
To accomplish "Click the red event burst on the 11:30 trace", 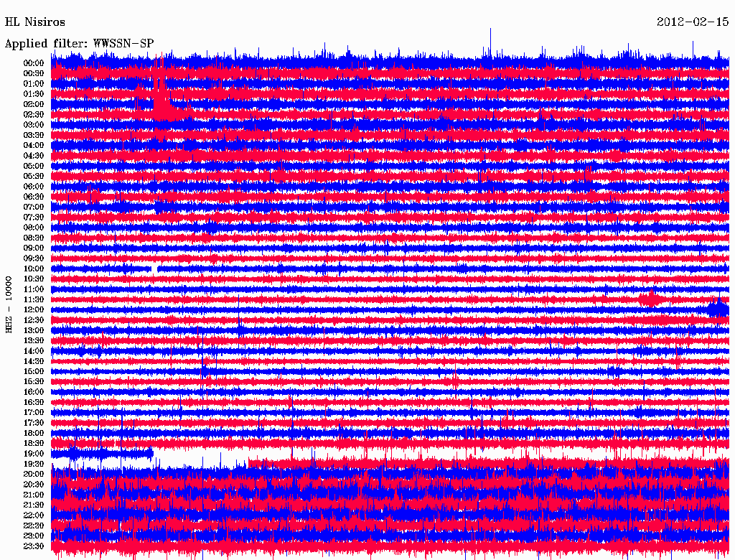I will [650, 299].
